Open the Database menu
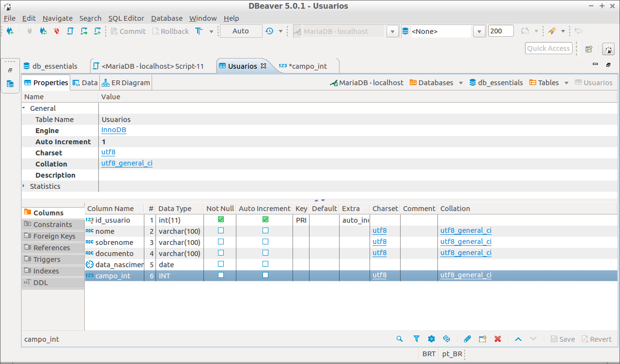This screenshot has width=620, height=364. 167,18
